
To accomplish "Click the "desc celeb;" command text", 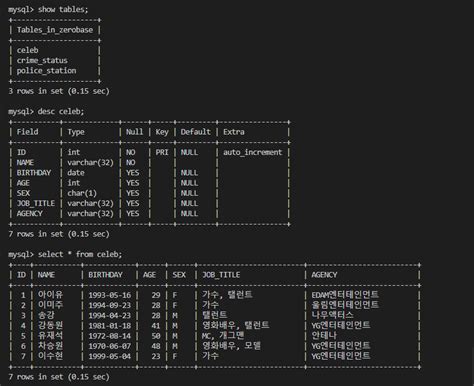I will [61, 111].
